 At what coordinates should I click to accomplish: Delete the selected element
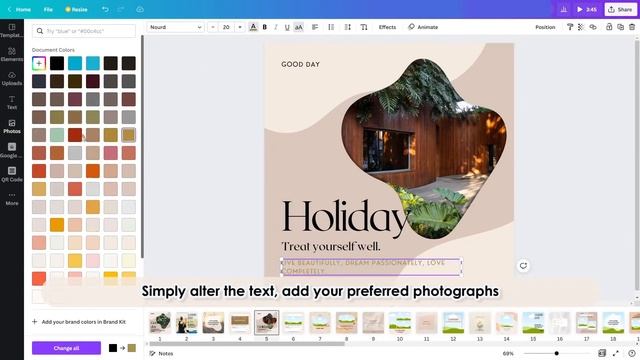click(632, 27)
